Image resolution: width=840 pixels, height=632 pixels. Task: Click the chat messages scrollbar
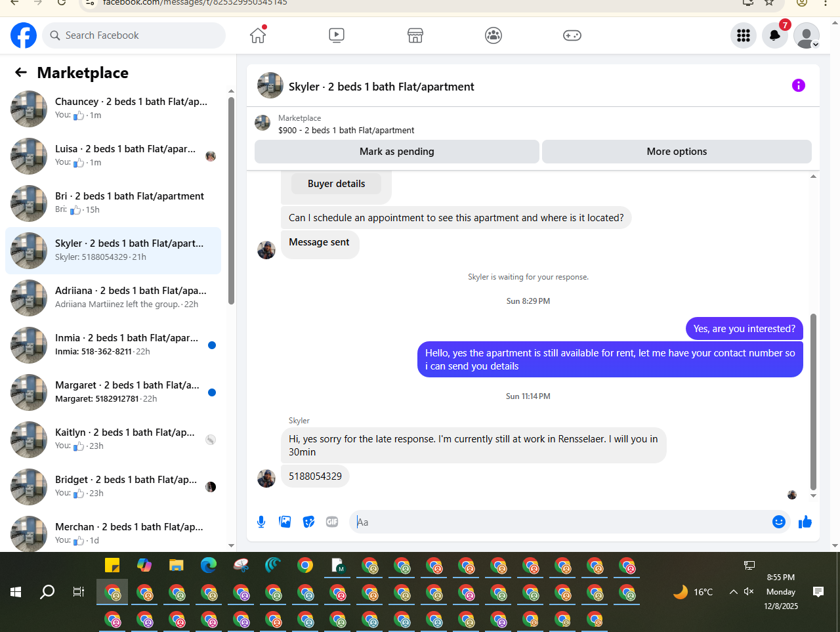pyautogui.click(x=813, y=402)
